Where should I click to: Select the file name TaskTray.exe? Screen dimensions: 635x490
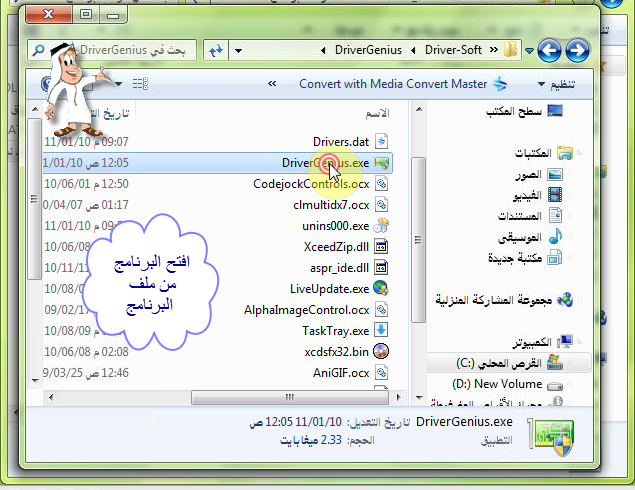click(335, 331)
